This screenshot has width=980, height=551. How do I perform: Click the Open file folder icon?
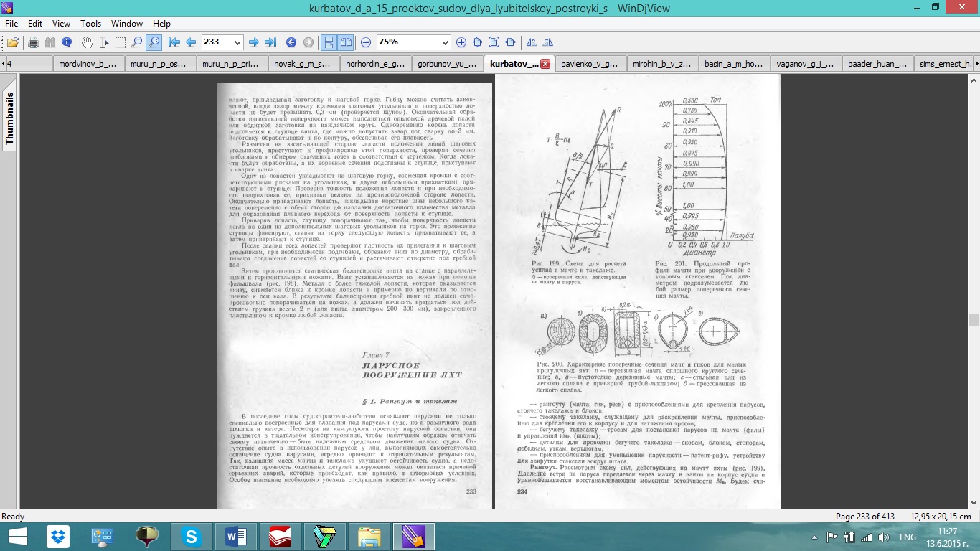[13, 42]
